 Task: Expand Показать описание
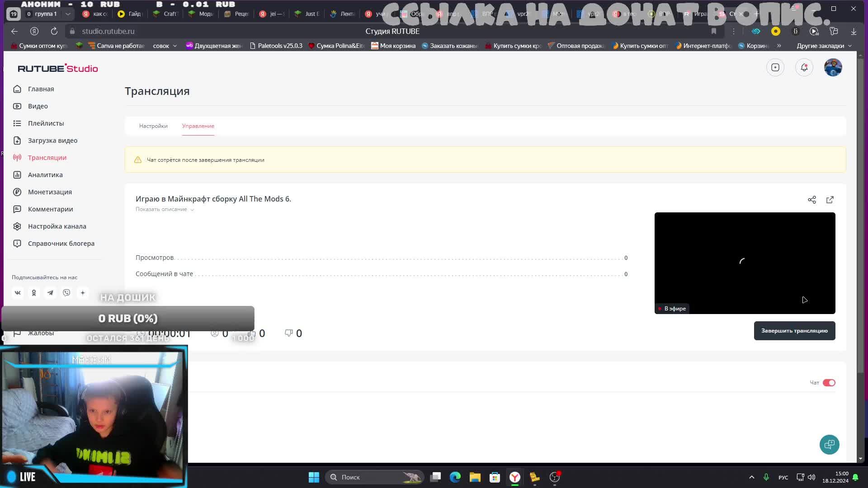pyautogui.click(x=165, y=209)
